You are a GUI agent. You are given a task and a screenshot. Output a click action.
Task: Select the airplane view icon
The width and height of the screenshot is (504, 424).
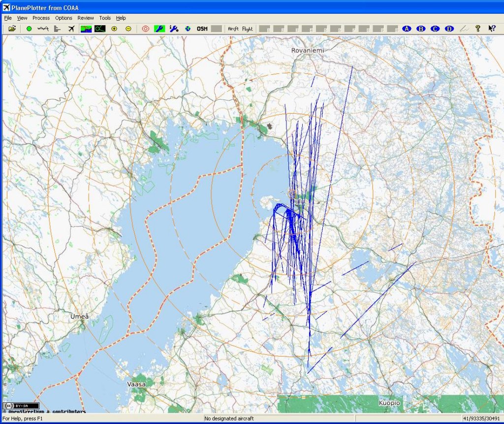click(x=71, y=29)
